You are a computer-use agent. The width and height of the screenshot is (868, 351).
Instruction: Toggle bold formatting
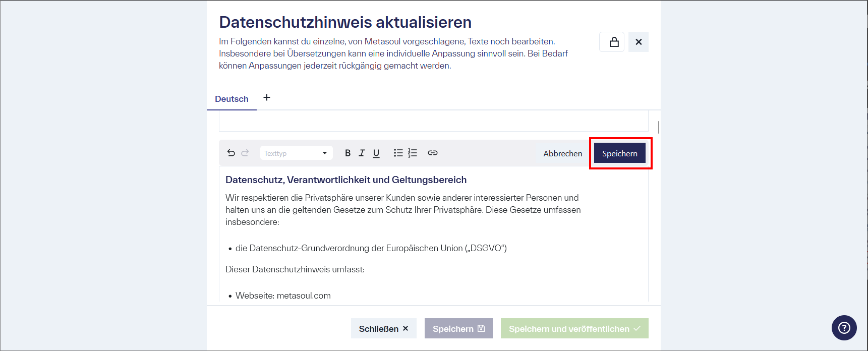pos(348,153)
